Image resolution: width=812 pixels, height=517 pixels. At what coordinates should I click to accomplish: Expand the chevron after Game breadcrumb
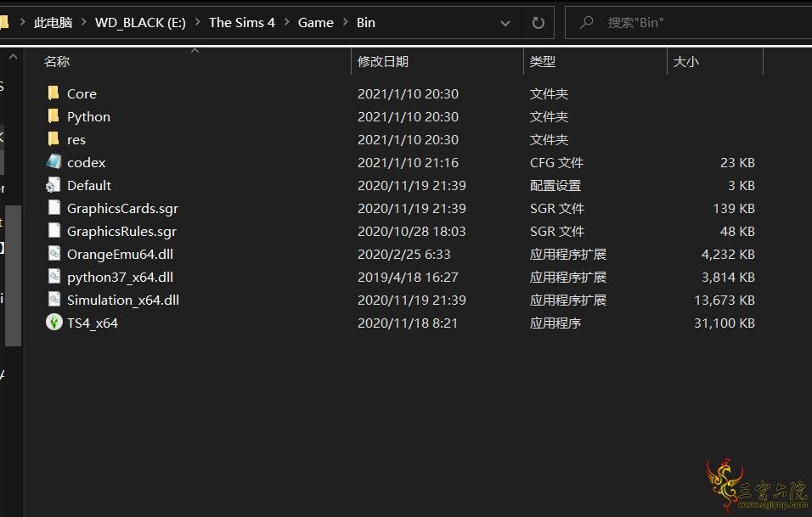345,22
